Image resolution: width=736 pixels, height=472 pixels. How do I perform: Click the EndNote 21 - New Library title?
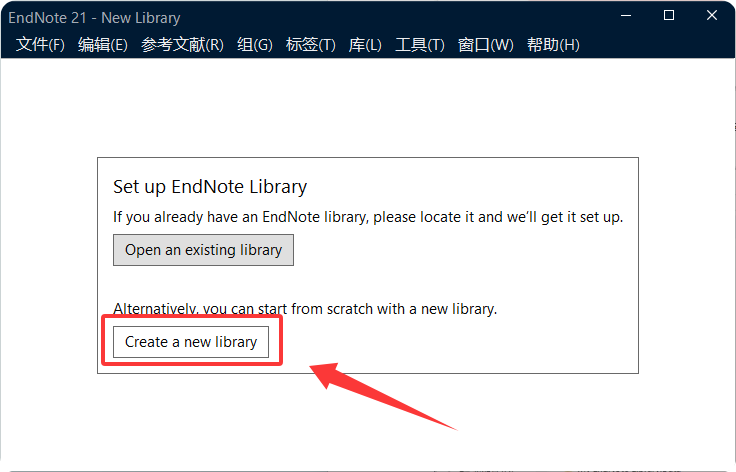(x=94, y=18)
